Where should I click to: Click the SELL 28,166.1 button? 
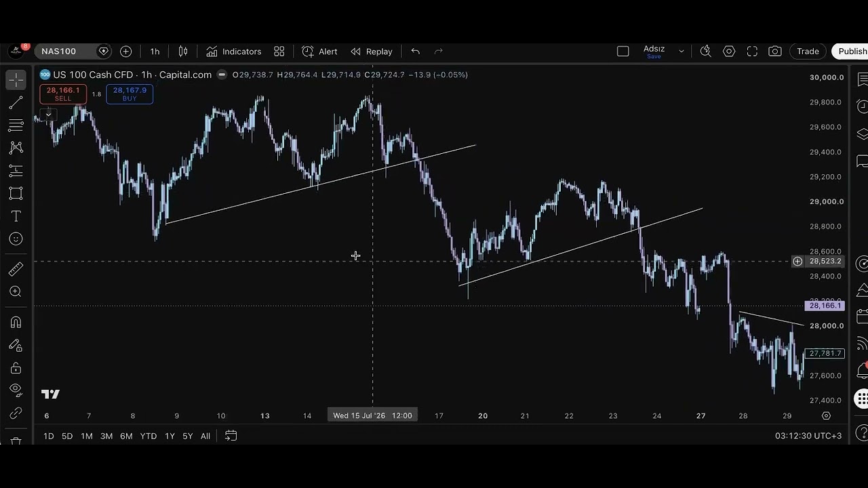[63, 94]
